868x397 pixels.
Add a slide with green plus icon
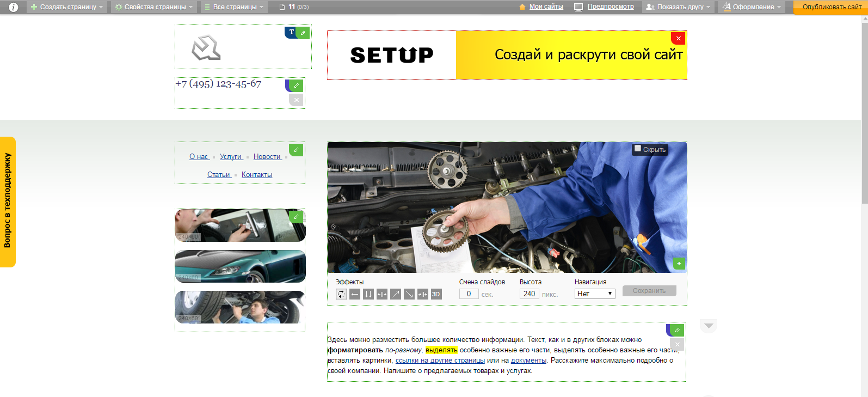(679, 264)
